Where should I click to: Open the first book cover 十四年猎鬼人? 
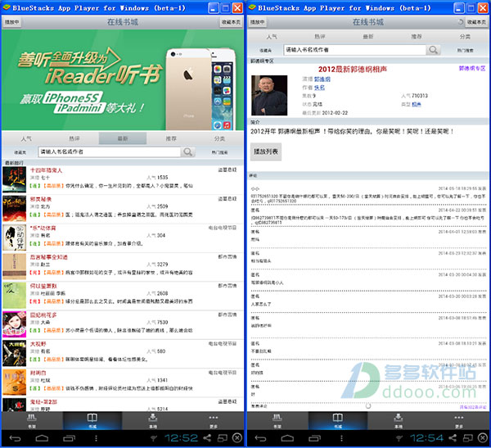(15, 179)
